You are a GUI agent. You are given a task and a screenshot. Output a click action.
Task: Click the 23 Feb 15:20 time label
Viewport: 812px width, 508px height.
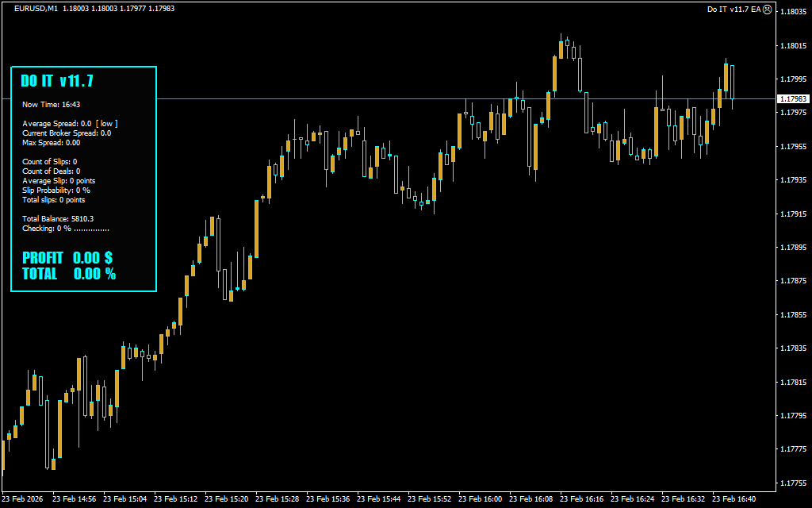click(x=229, y=500)
